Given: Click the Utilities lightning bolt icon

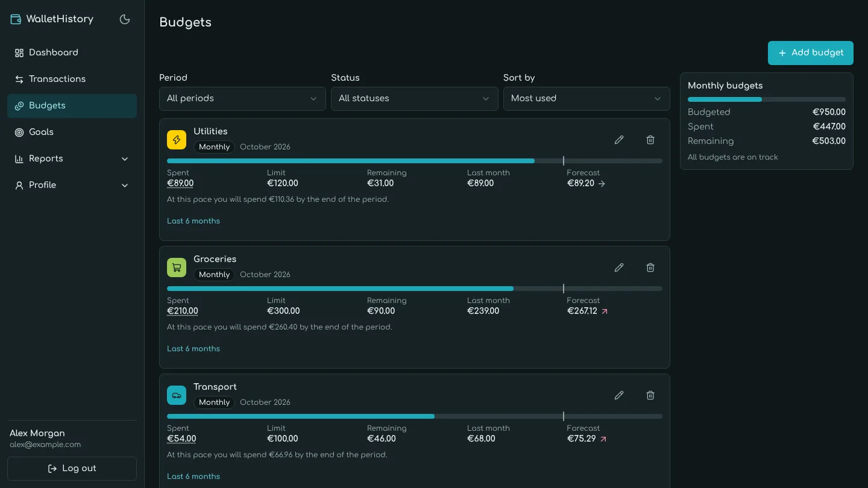Looking at the screenshot, I should click(177, 140).
